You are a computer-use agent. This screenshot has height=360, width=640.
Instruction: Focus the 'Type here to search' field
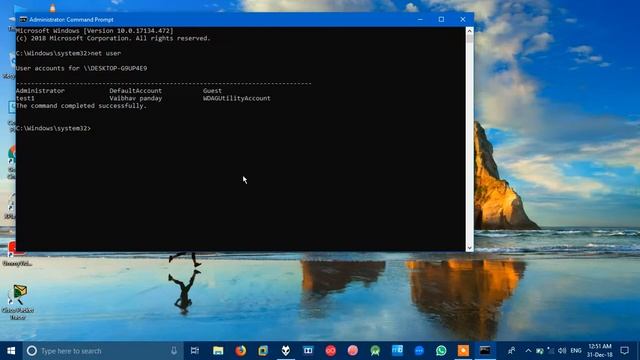pos(102,351)
